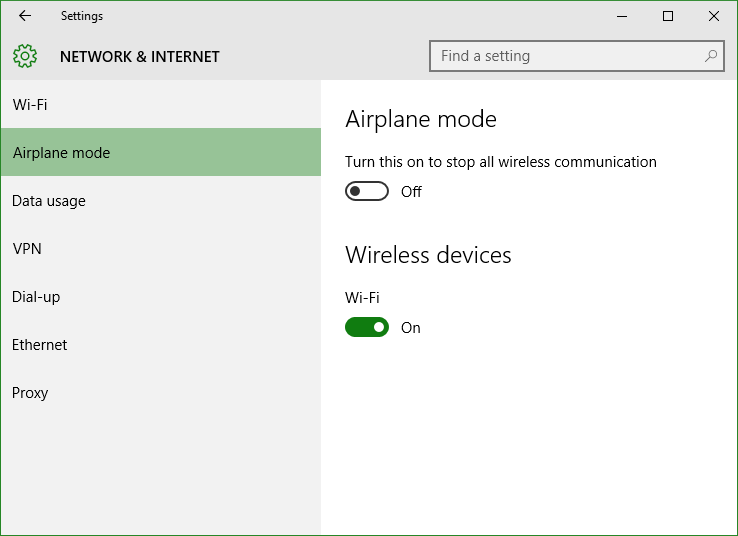The height and width of the screenshot is (536, 738).
Task: Open the Wi-Fi section in sidebar
Action: (161, 104)
